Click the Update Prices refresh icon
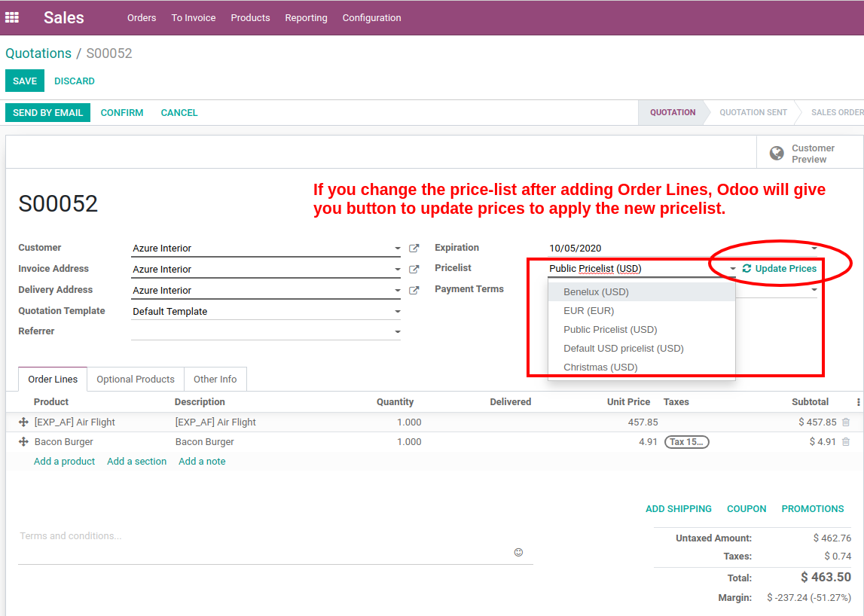This screenshot has height=616, width=864. 746,268
